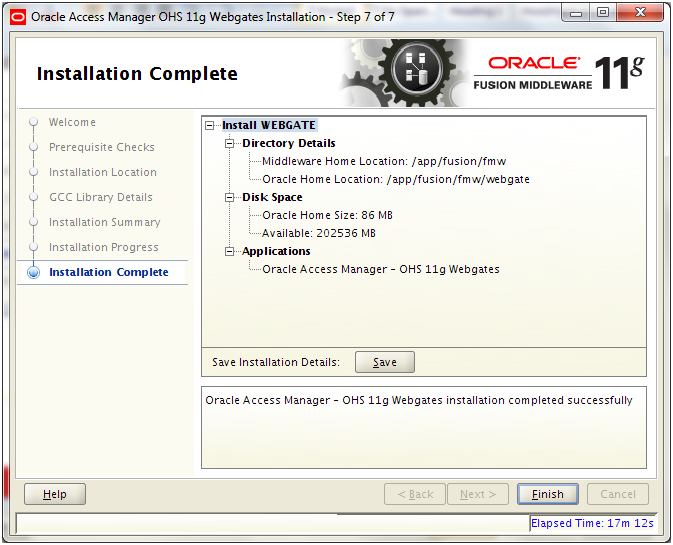This screenshot has height=545, width=673.
Task: Minimize the installer window
Action: pos(576,13)
